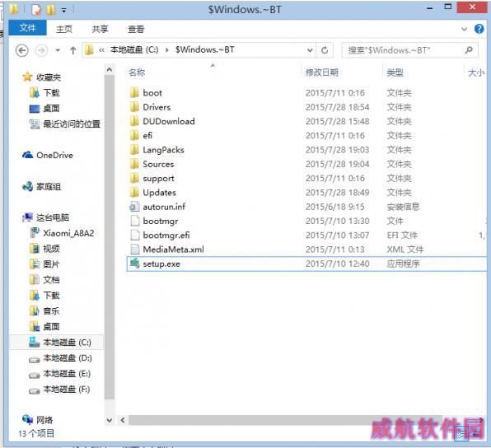Refresh the current folder view

325,50
